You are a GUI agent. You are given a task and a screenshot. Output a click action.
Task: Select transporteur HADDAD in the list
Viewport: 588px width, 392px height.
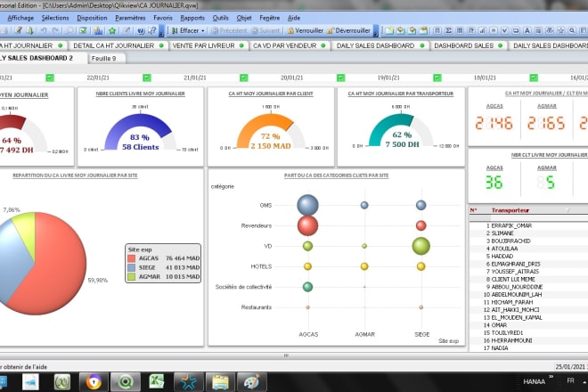coord(502,257)
